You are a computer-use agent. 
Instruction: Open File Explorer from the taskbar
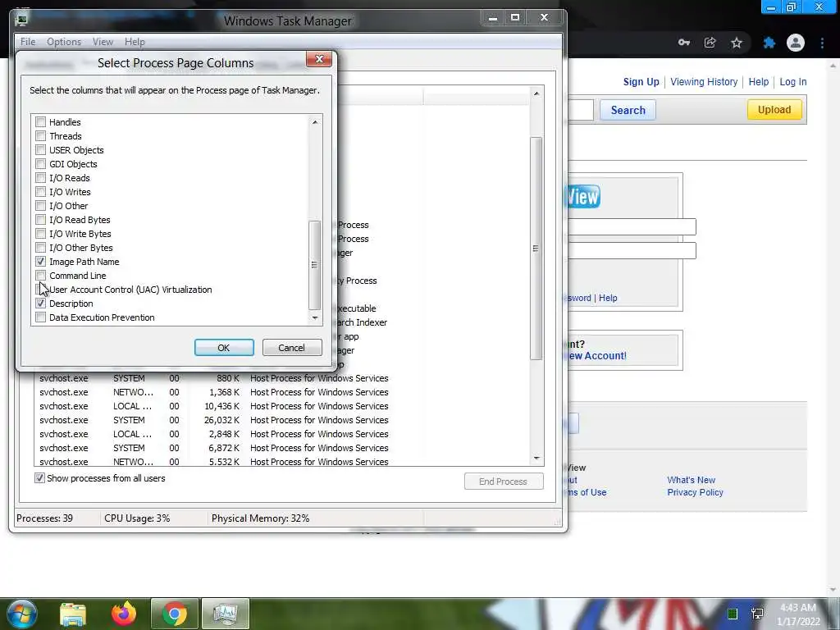[72, 614]
